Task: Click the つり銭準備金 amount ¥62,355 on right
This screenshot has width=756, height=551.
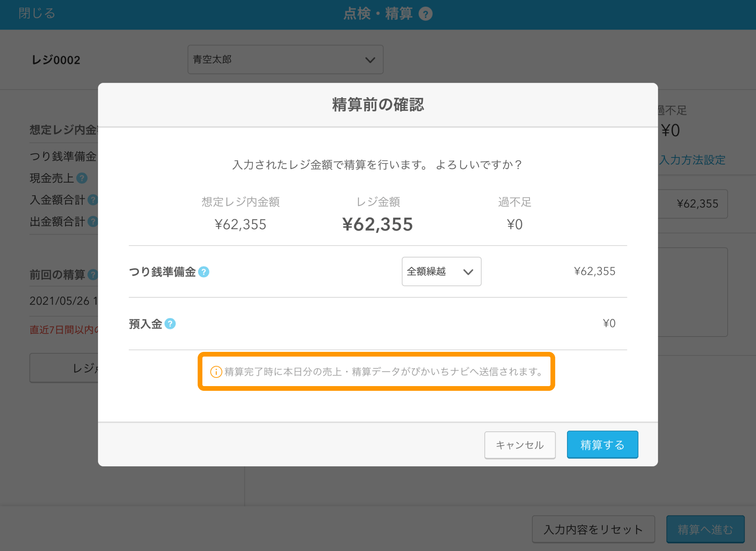Action: click(595, 271)
